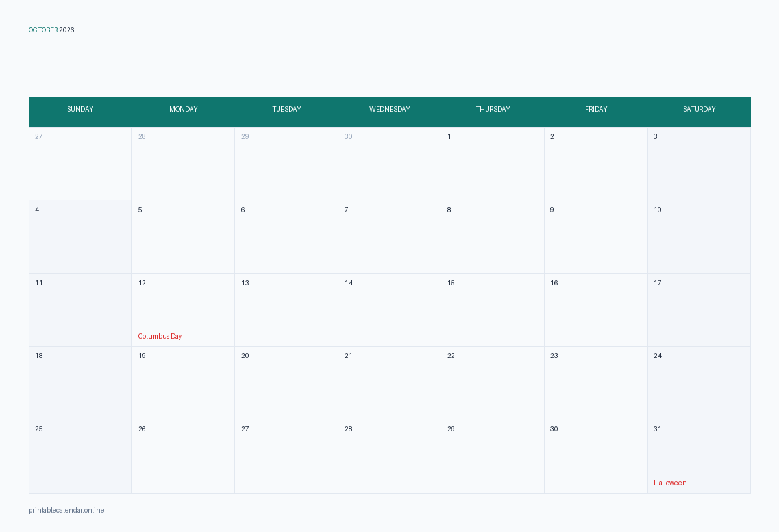The width and height of the screenshot is (779, 532).
Task: Select the TUESDAY column header
Action: point(286,109)
